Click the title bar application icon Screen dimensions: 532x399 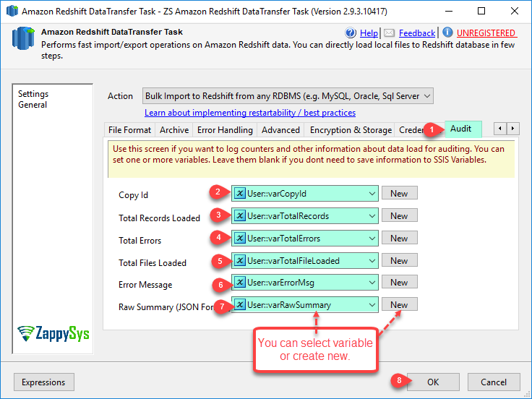coord(12,11)
